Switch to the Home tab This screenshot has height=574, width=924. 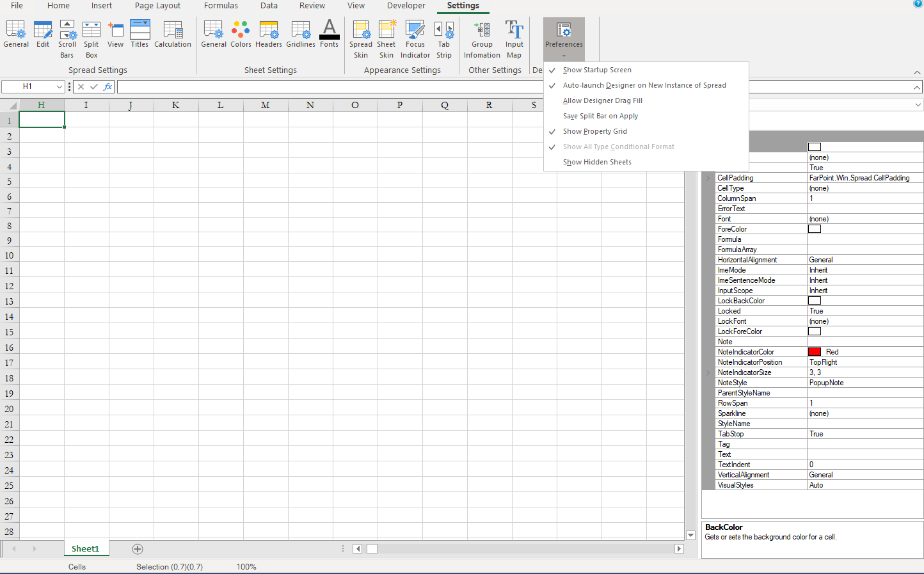coord(58,6)
